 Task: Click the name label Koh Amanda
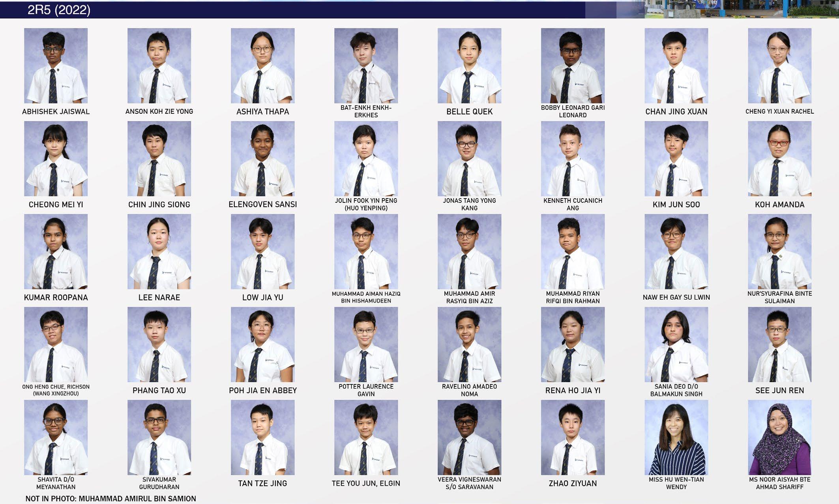779,204
